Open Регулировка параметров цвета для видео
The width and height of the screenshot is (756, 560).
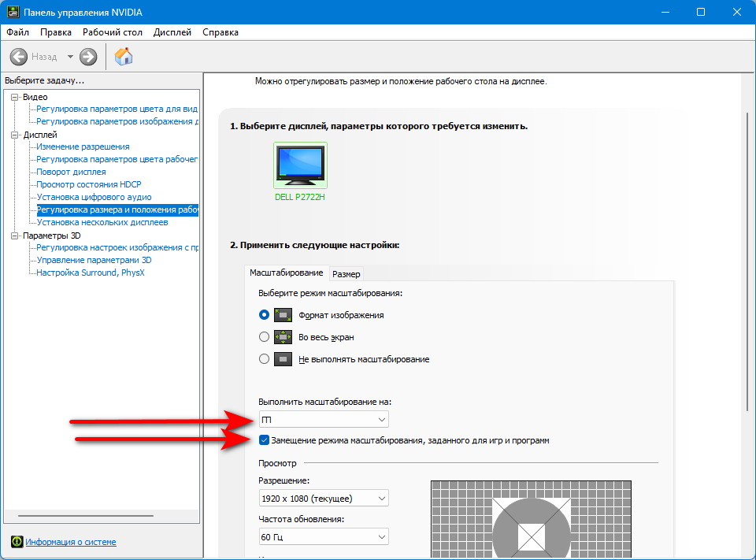pos(117,109)
